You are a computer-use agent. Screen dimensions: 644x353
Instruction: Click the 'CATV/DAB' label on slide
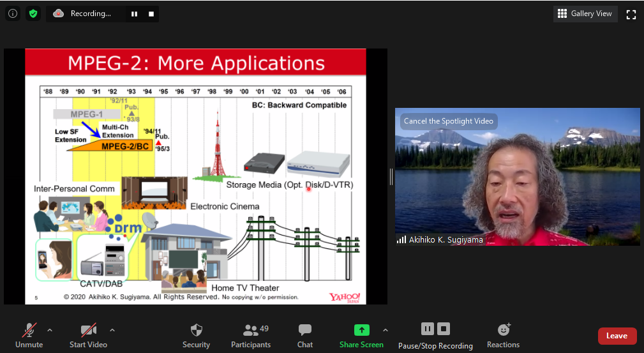pos(101,283)
